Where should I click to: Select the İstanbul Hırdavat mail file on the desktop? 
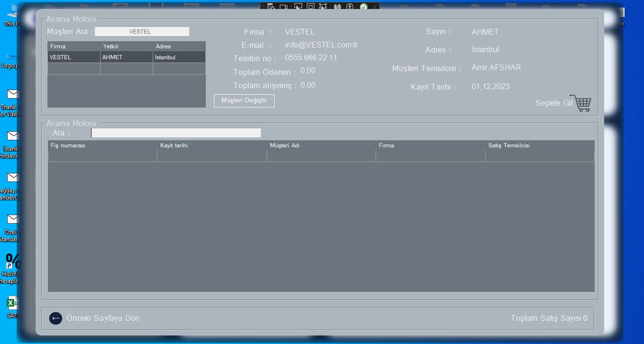(11, 144)
